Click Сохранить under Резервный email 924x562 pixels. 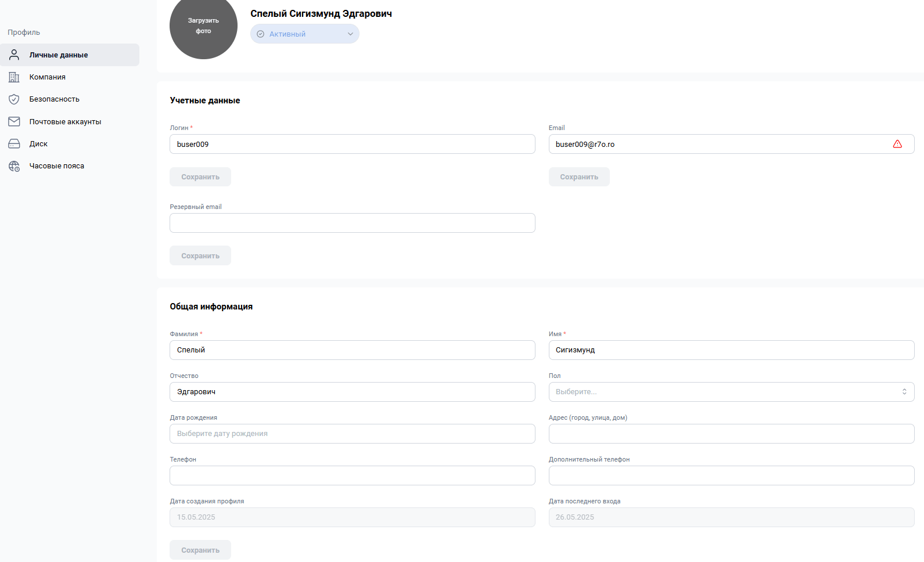(x=200, y=255)
